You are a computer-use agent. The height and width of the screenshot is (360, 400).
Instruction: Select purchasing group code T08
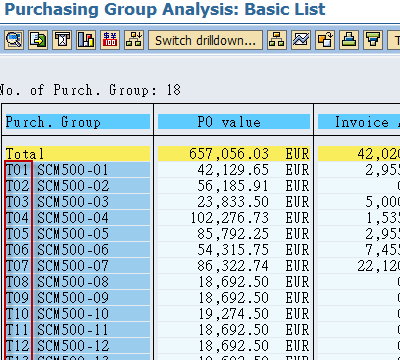coord(18,282)
